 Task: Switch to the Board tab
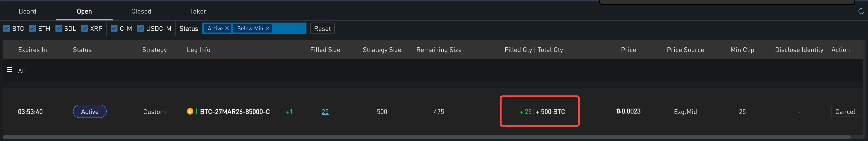[27, 11]
